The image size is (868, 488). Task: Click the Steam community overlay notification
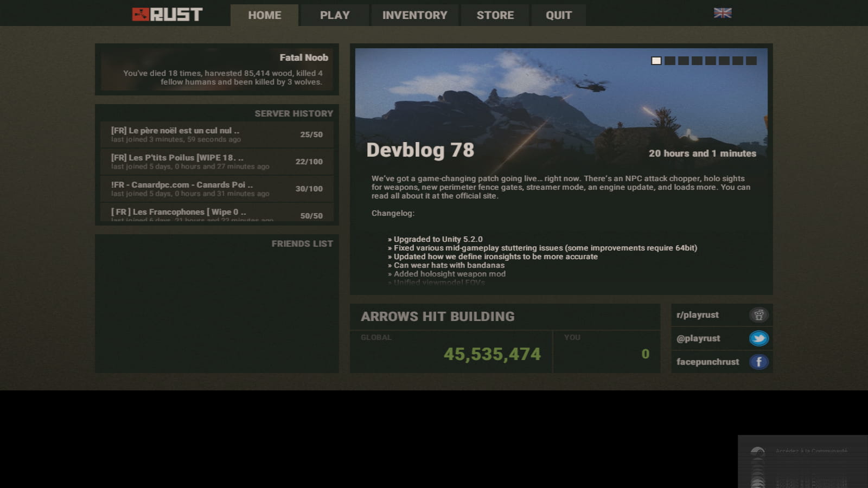(803, 461)
